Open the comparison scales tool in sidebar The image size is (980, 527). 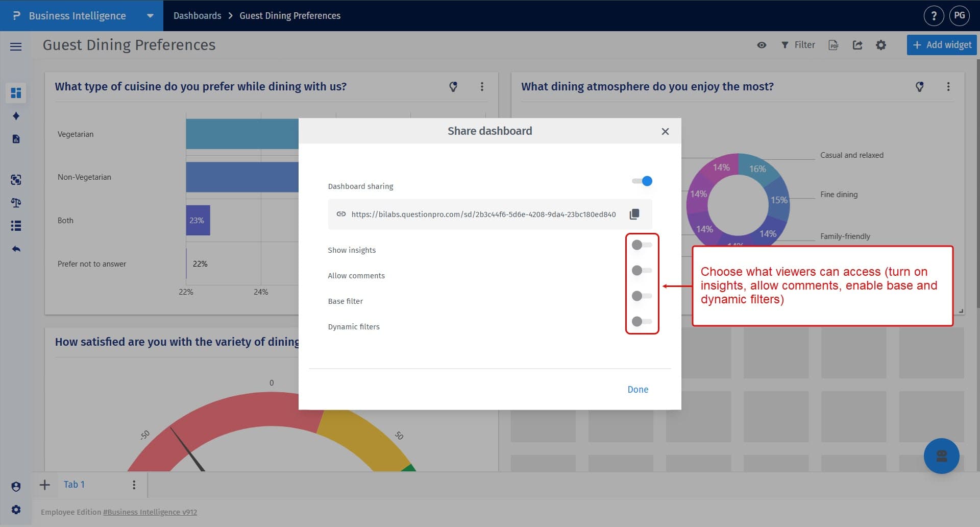[x=16, y=203]
